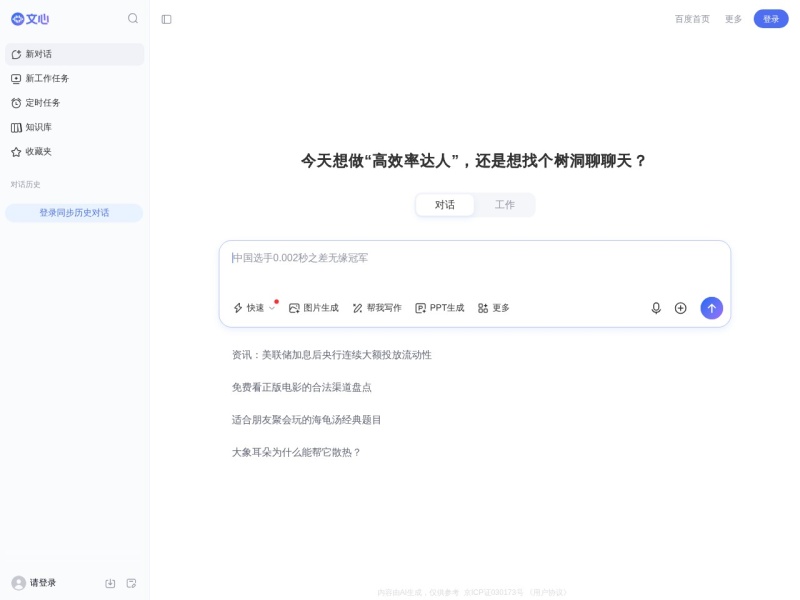
Task: Open 新工作任务 in the sidebar
Action: (x=74, y=79)
